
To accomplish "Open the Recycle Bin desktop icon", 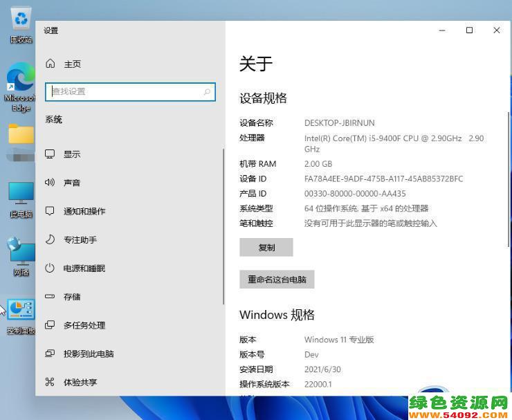I will coord(21,25).
